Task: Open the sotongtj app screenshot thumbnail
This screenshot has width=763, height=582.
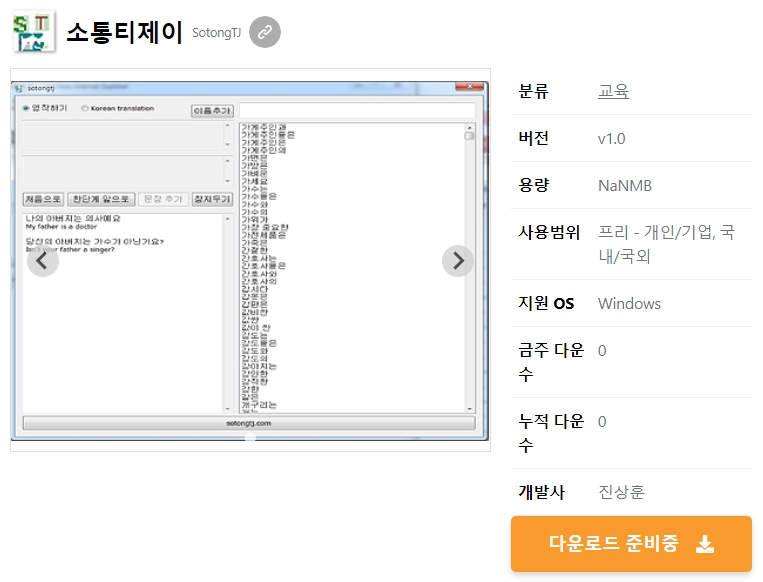Action: click(x=250, y=260)
